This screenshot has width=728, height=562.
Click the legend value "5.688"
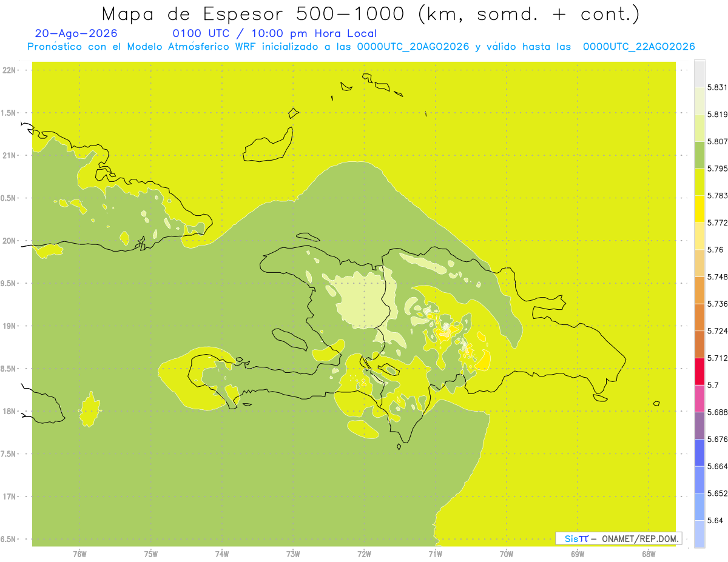point(717,412)
